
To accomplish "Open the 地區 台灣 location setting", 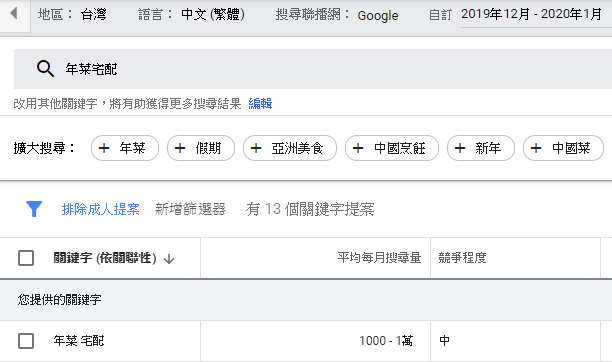I will 72,14.
